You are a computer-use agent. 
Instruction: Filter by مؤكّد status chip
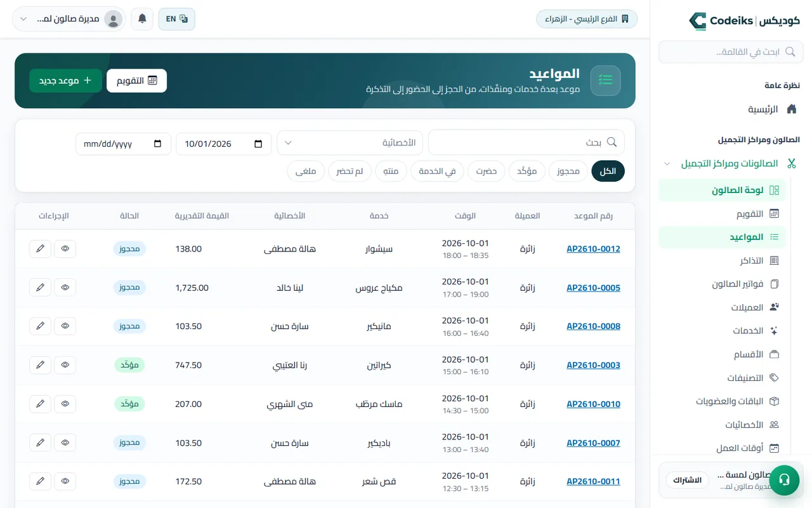[x=527, y=171]
